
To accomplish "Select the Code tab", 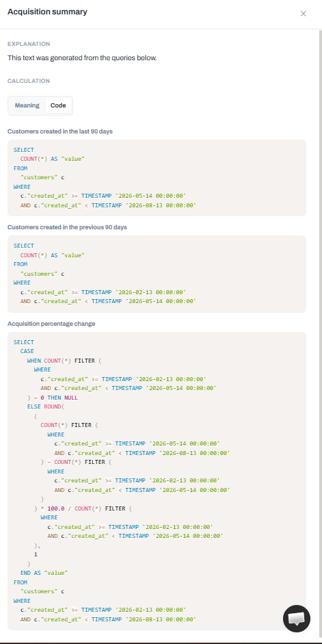I will [58, 105].
